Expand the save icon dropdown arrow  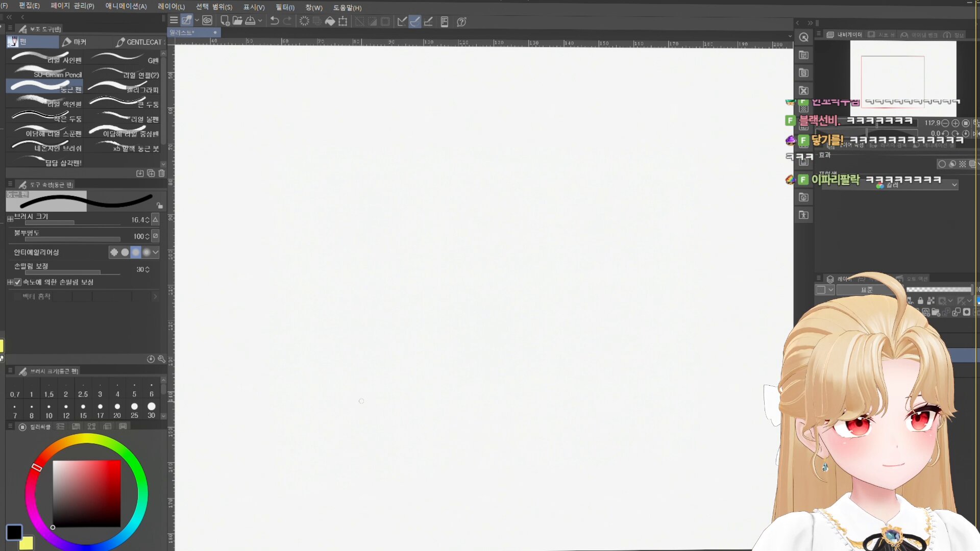[x=260, y=21]
